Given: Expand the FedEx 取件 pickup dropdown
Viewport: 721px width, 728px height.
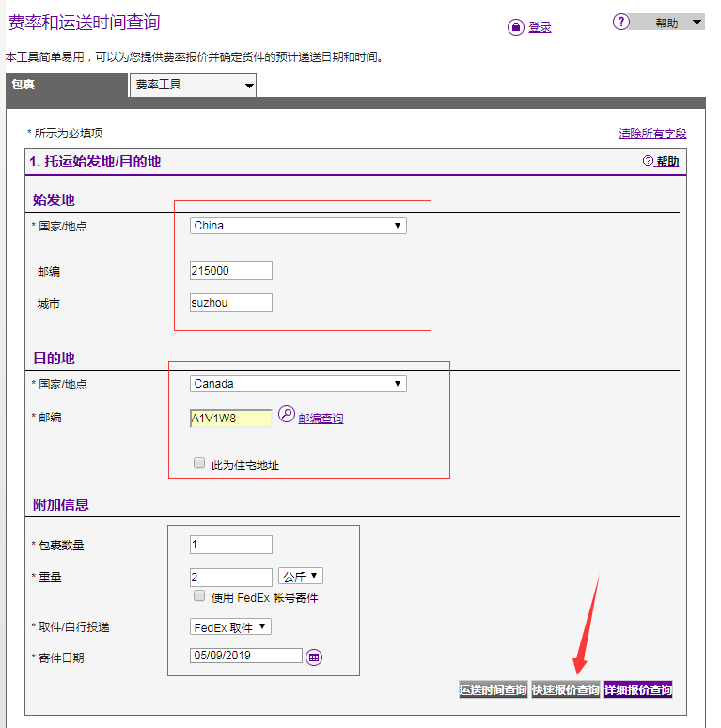Looking at the screenshot, I should (230, 626).
